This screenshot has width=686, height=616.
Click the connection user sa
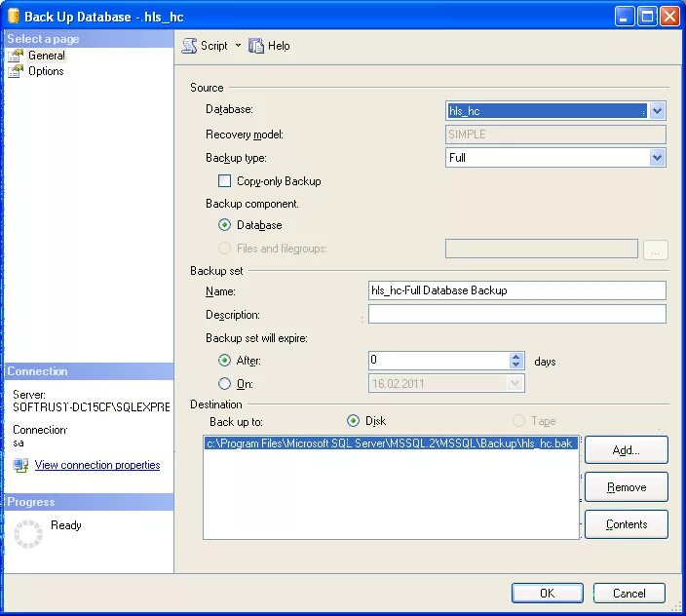click(19, 443)
